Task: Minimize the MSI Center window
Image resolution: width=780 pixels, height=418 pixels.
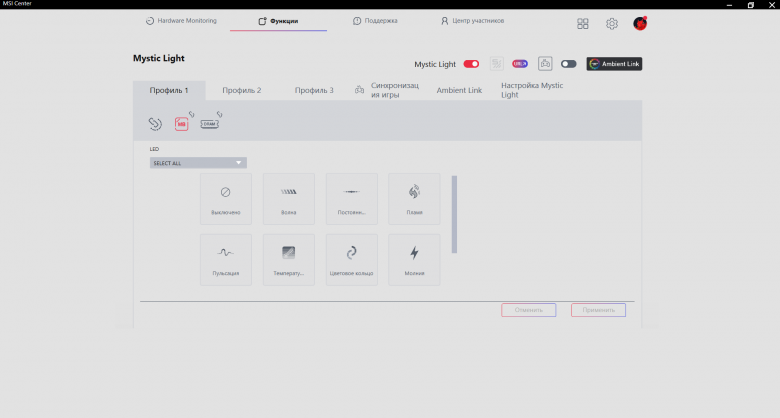Action: click(729, 5)
